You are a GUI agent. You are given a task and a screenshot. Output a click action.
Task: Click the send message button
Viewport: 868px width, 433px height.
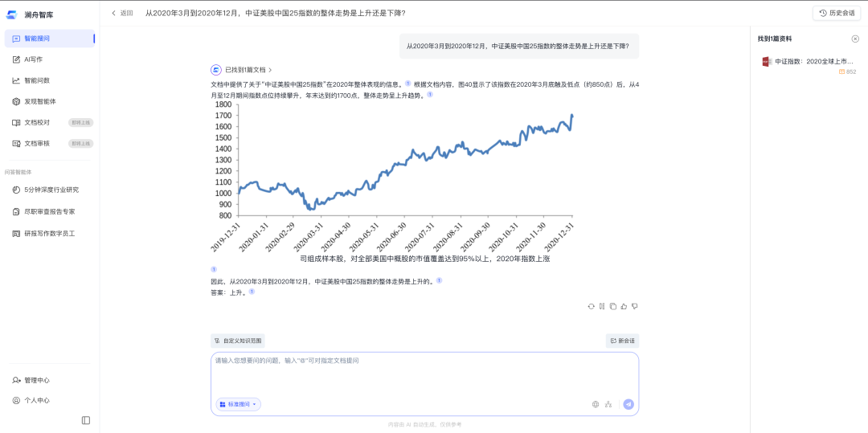tap(628, 404)
